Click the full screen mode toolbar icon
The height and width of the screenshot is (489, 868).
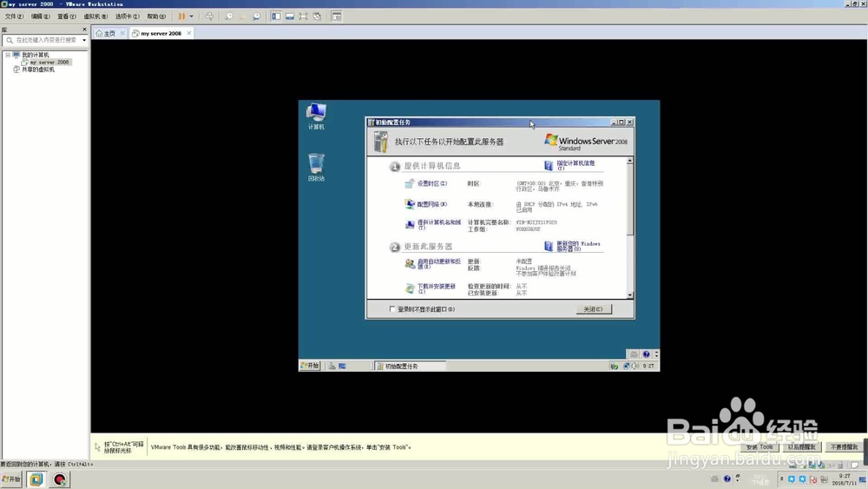tap(303, 17)
